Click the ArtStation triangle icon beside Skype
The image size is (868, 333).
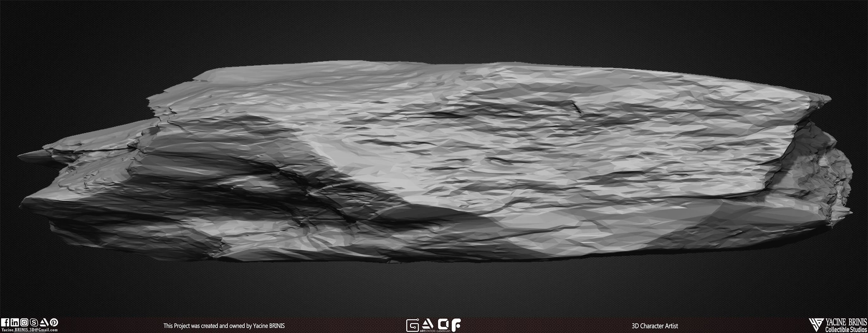[44, 323]
